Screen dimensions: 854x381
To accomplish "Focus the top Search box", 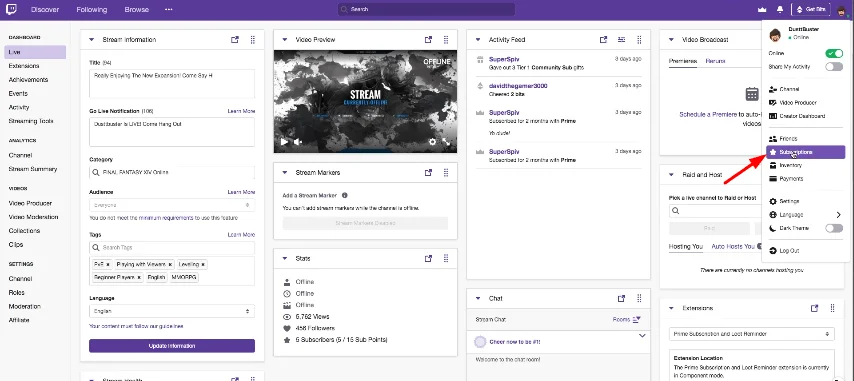I will 426,9.
